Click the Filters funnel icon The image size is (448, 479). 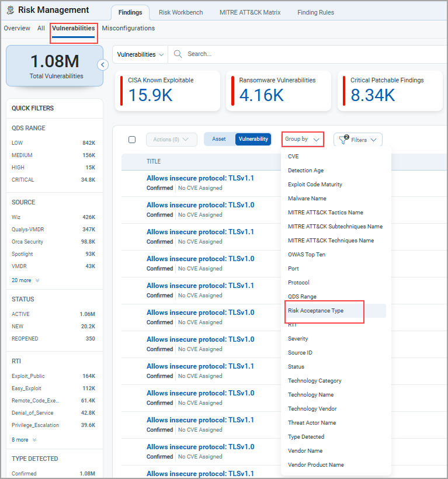point(342,140)
